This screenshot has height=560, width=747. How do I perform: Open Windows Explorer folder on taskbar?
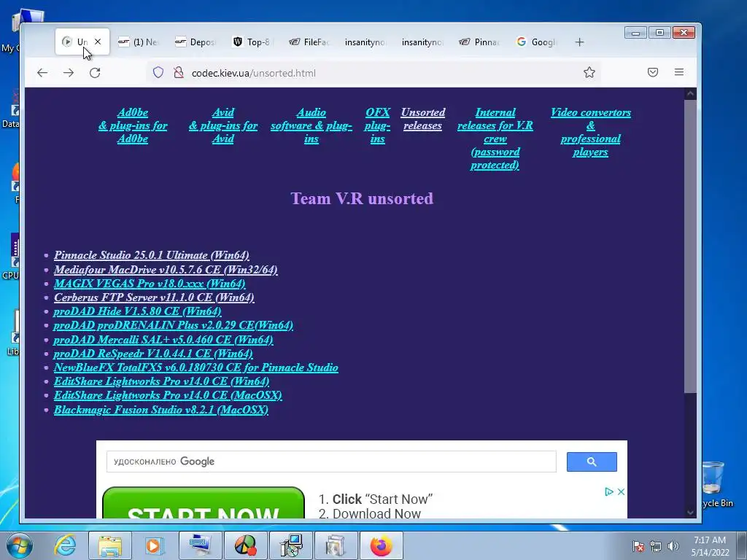coord(110,545)
